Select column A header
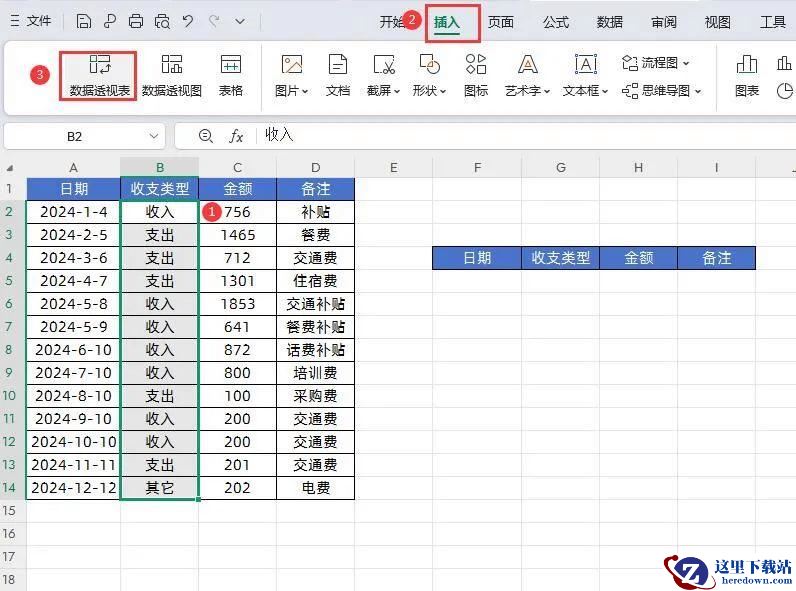The width and height of the screenshot is (796, 591). 74,168
